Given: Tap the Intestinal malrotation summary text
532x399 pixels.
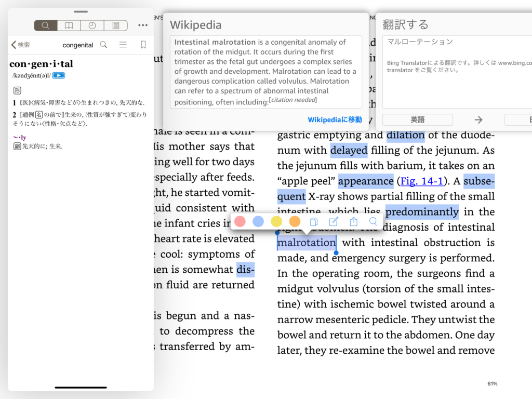Looking at the screenshot, I should point(265,72).
